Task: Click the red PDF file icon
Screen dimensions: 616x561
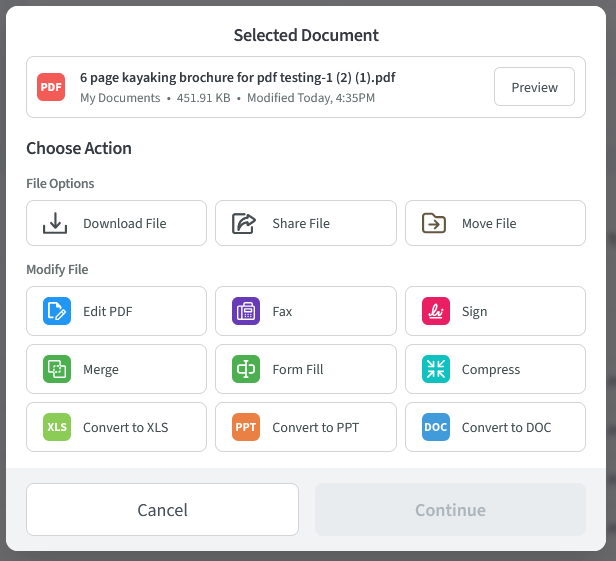Action: pyautogui.click(x=51, y=87)
